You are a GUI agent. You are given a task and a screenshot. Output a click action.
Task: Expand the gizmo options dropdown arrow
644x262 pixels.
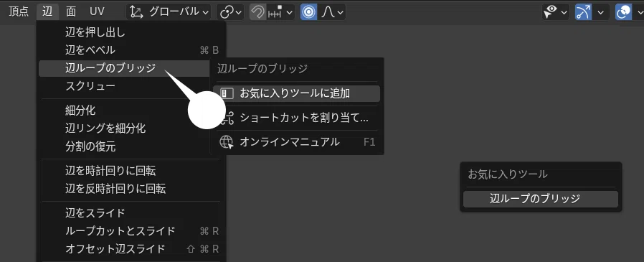tap(600, 12)
